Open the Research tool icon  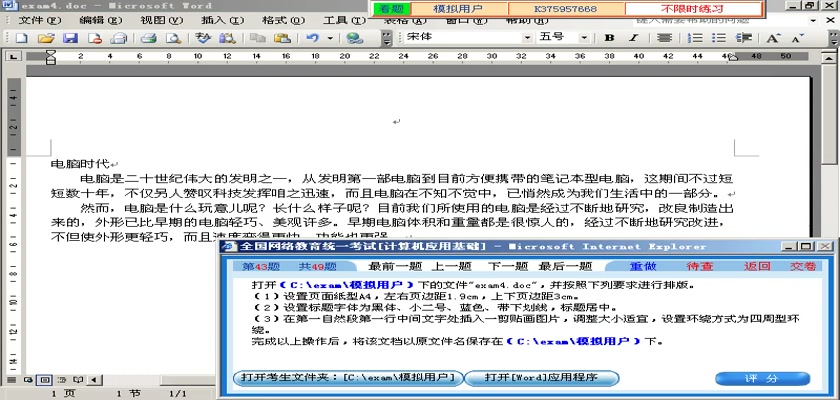click(x=227, y=38)
